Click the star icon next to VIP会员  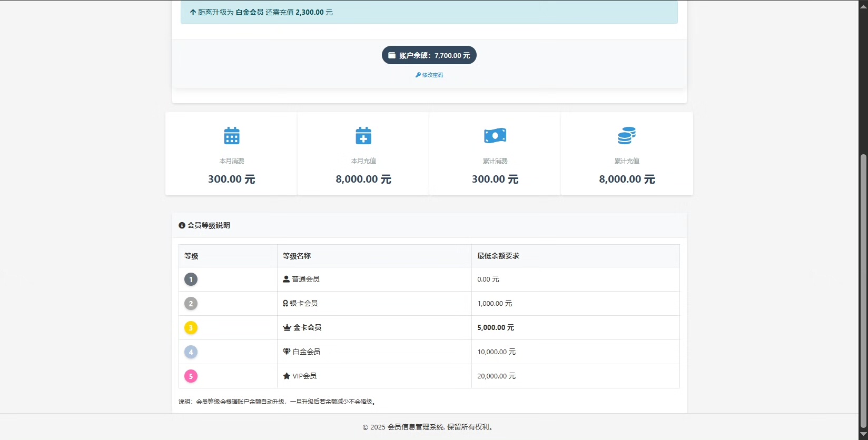pos(287,376)
